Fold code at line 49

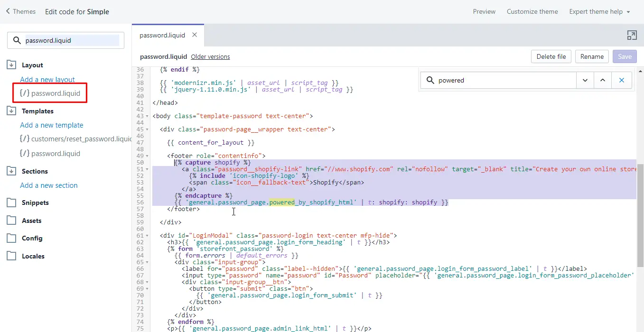[x=147, y=156]
